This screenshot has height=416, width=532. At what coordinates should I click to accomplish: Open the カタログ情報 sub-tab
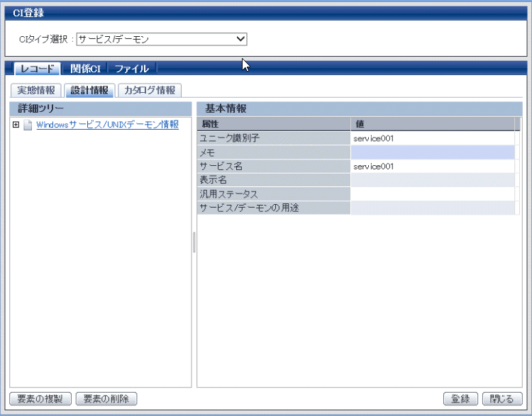150,90
